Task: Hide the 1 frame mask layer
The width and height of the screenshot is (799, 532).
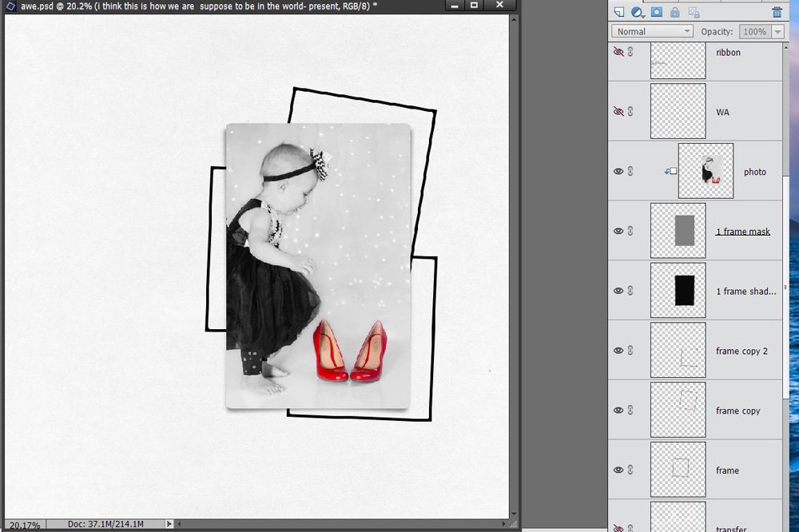Action: coord(618,231)
